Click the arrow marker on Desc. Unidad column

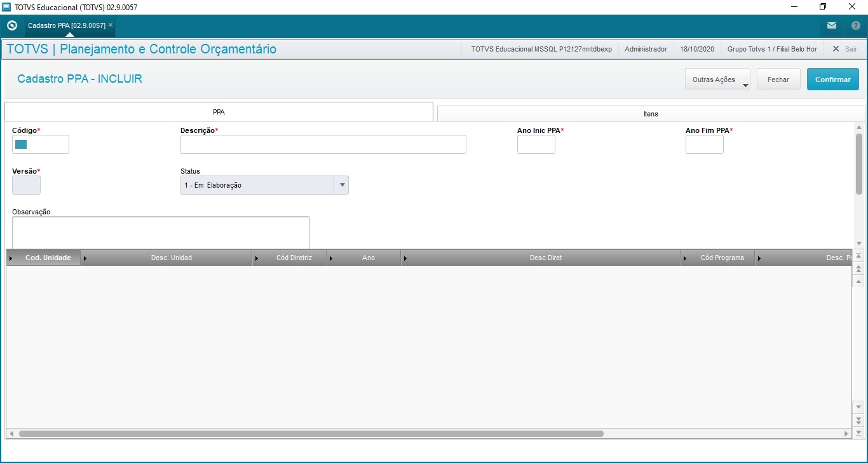pos(85,258)
